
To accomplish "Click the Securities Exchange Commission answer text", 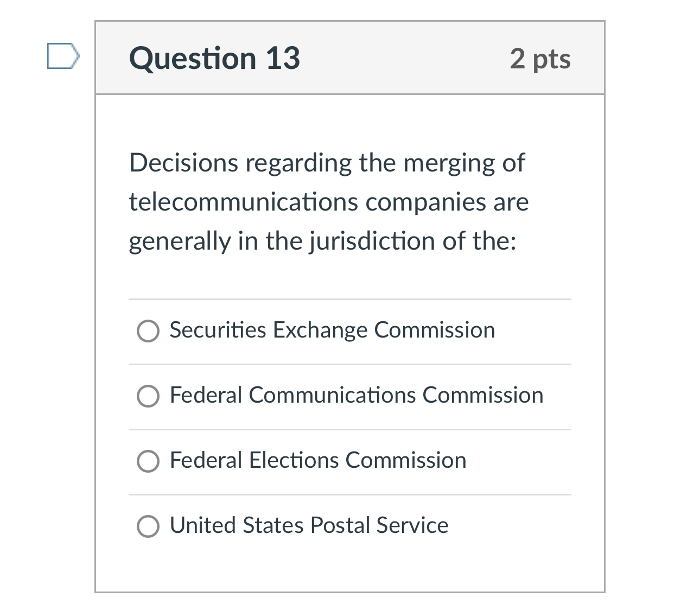I will coord(332,330).
